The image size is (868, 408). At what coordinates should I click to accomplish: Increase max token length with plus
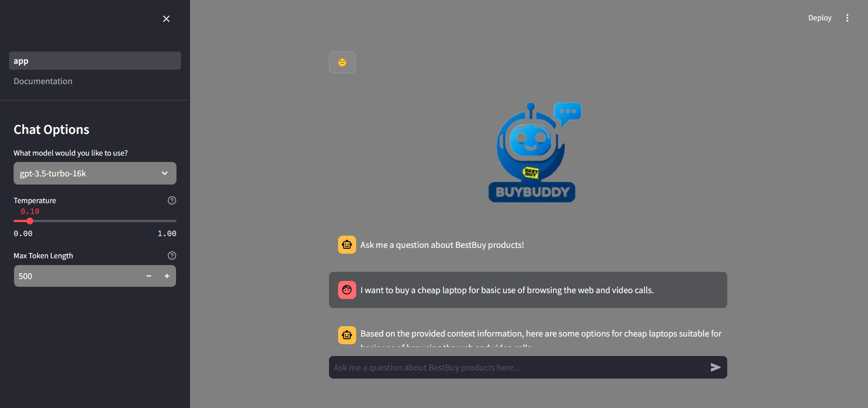click(x=167, y=276)
